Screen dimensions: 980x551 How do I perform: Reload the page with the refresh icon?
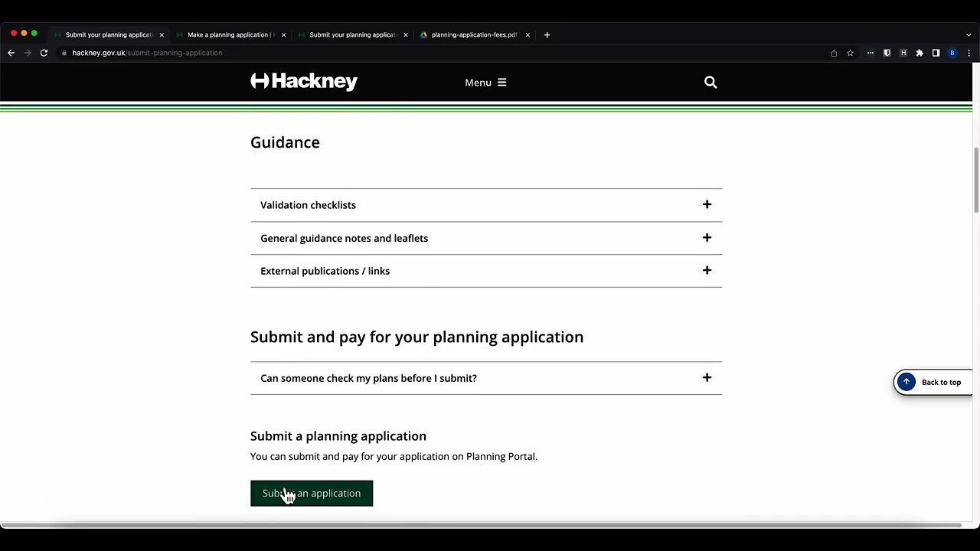pyautogui.click(x=44, y=53)
